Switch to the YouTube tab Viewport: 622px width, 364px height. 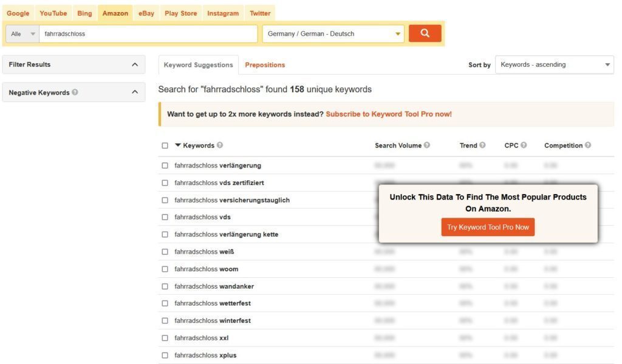point(53,13)
